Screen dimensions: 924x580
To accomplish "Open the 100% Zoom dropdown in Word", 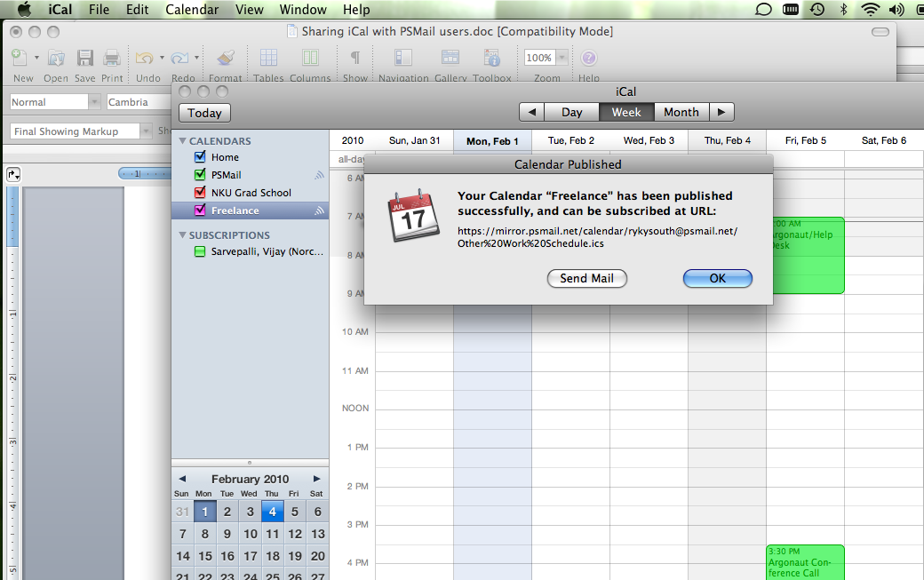I will (562, 58).
